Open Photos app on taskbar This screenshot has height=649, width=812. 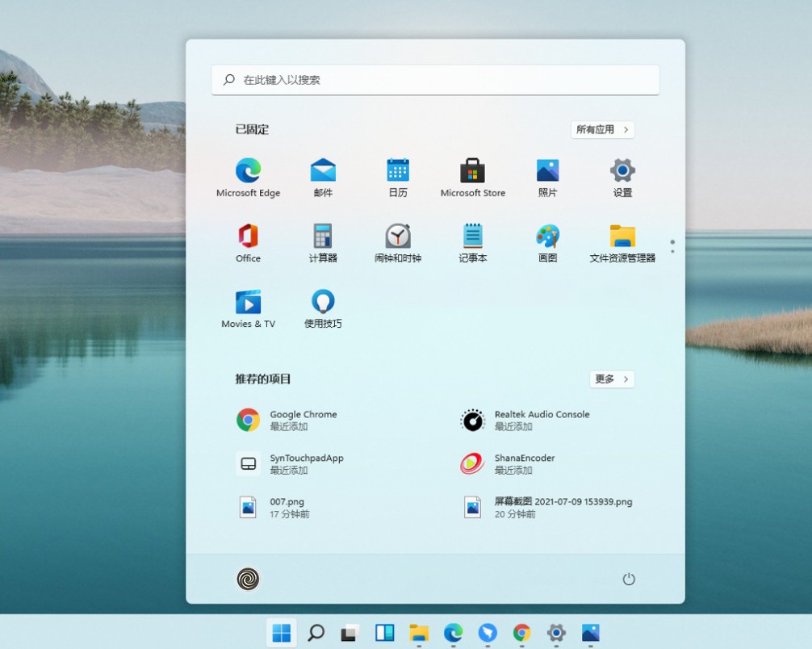point(590,632)
